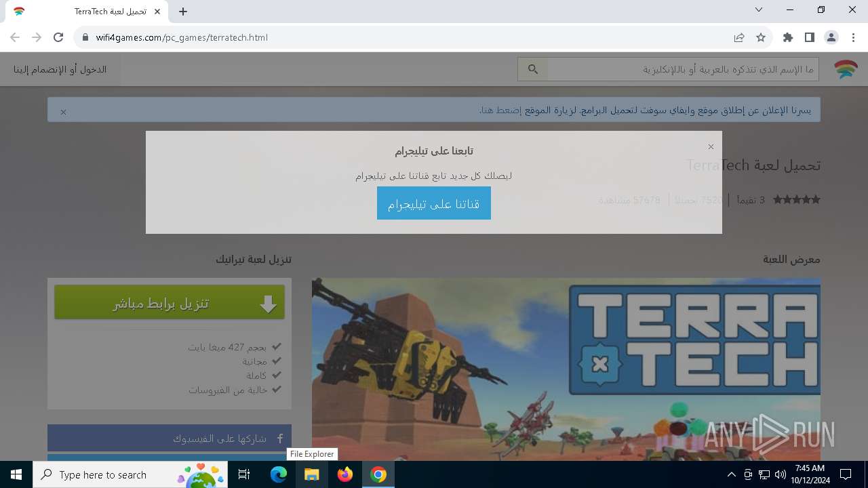Open Task View on the taskbar
The width and height of the screenshot is (868, 488).
tap(244, 474)
